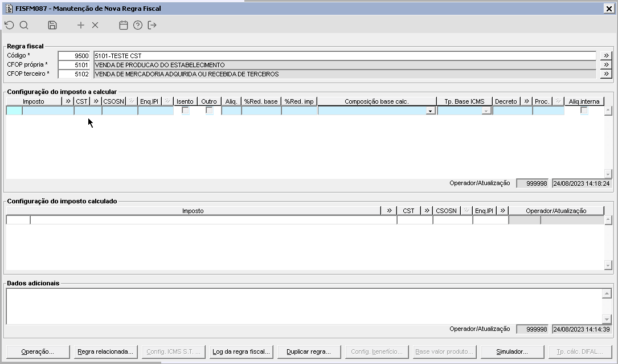Click Imposto cell in calculado grid row
618x364 pixels.
(x=214, y=220)
